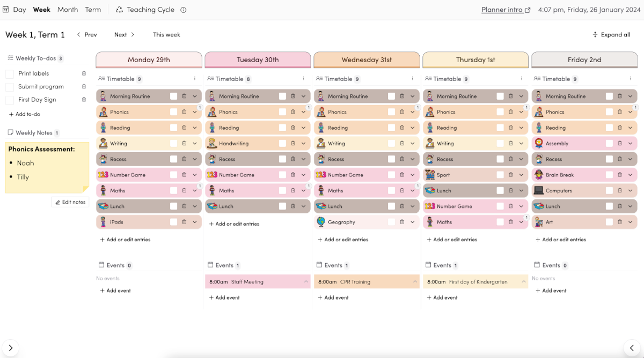Open the Term tab
The height and width of the screenshot is (358, 644).
tap(93, 9)
